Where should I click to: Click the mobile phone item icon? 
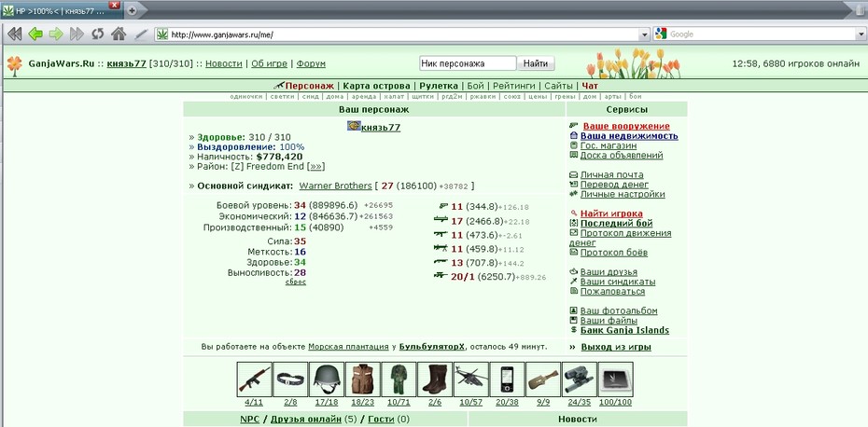507,379
